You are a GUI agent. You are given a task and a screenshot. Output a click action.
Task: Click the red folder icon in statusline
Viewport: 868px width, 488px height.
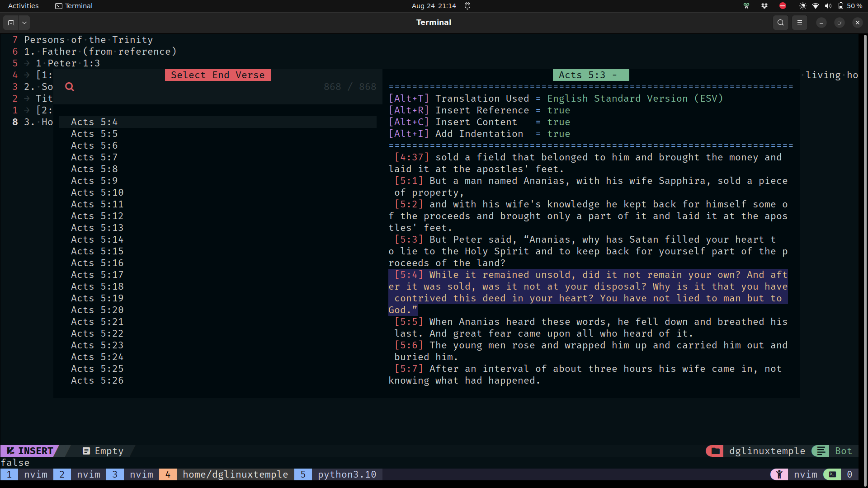tap(715, 451)
